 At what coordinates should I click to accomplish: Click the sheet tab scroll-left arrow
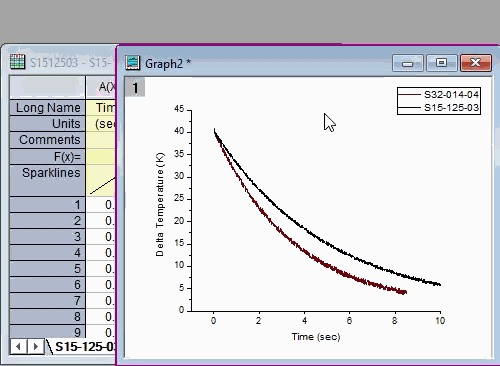point(18,347)
